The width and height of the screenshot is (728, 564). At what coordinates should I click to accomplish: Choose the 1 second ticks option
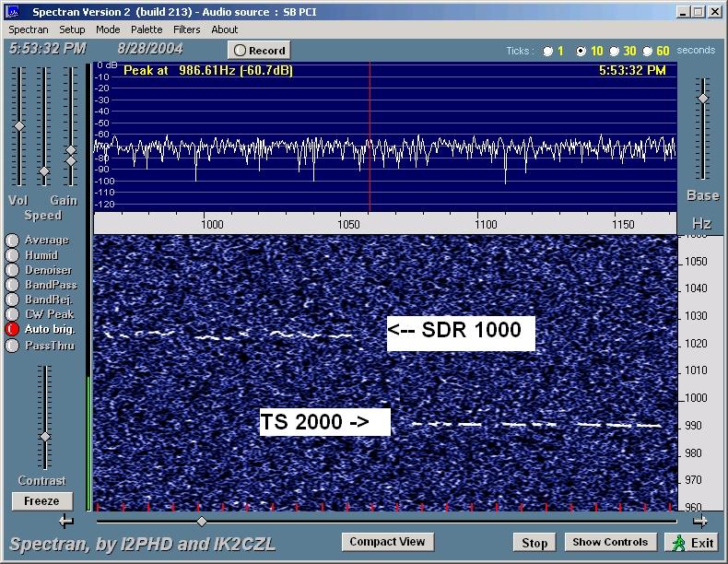pyautogui.click(x=547, y=52)
